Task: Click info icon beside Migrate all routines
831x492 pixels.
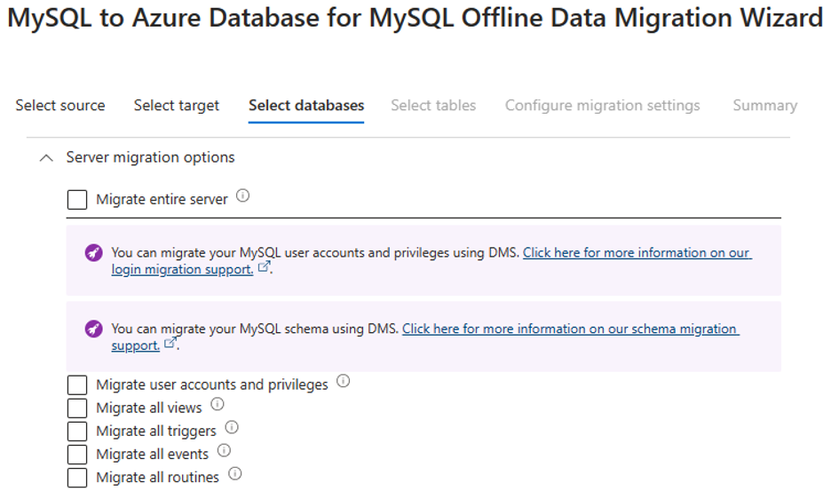Action: (x=235, y=475)
